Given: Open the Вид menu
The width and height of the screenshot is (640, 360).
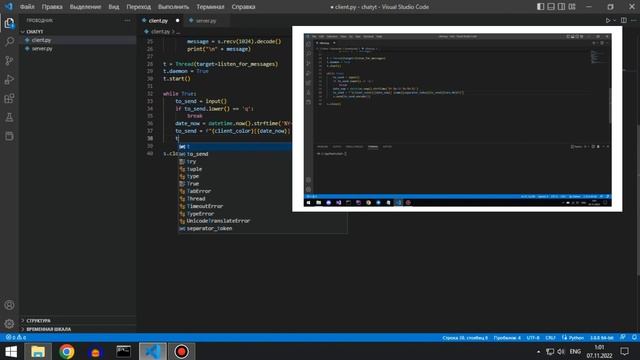Looking at the screenshot, I should point(114,7).
